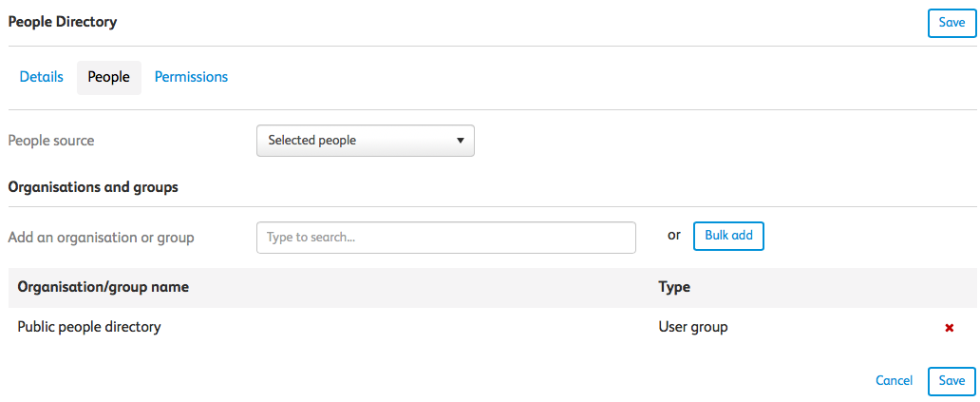Select the Public people directory row
Viewport: 980px width, 402px height.
click(x=493, y=327)
